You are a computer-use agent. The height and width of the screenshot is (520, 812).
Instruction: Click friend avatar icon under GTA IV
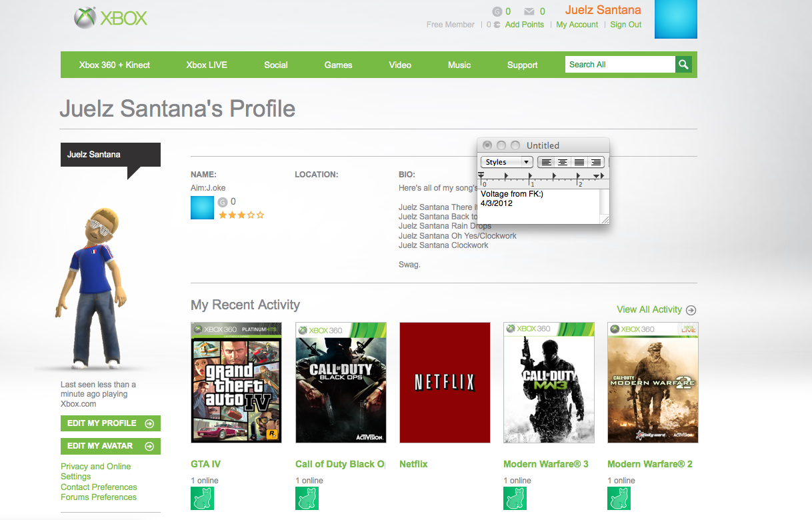(x=203, y=498)
